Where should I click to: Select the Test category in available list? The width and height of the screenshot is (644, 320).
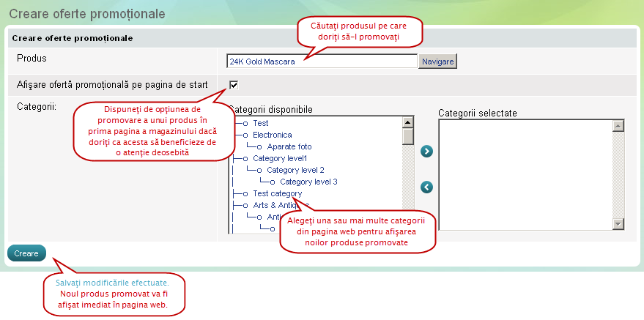(x=260, y=123)
